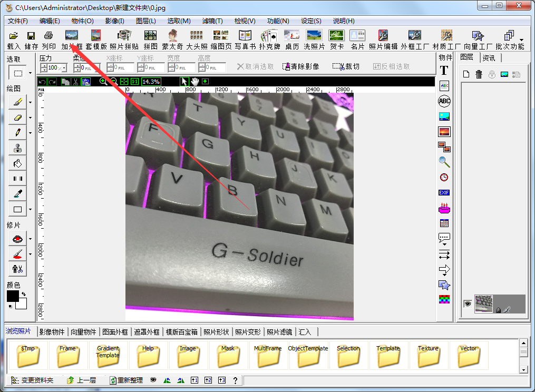Click the 裁切 crop button
This screenshot has height=392, width=535.
[346, 66]
